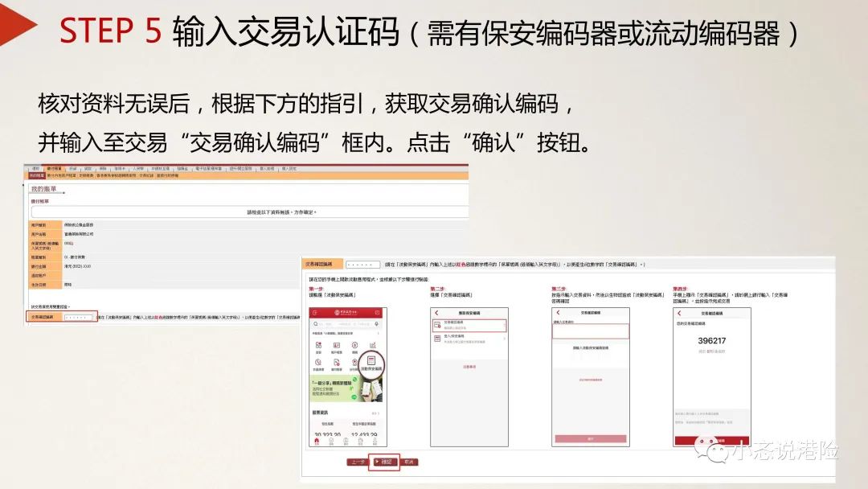868x489 pixels.
Task: Select the 登入保安編碼 option in step two
Action: point(470,338)
